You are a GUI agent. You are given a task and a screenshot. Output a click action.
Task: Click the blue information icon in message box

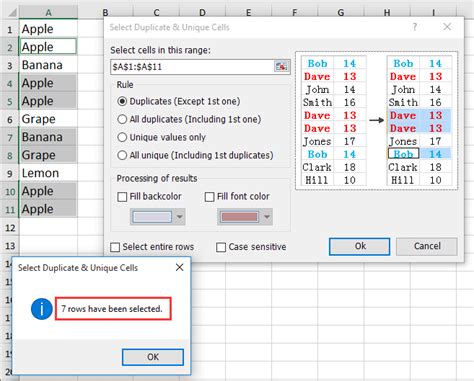coord(42,309)
